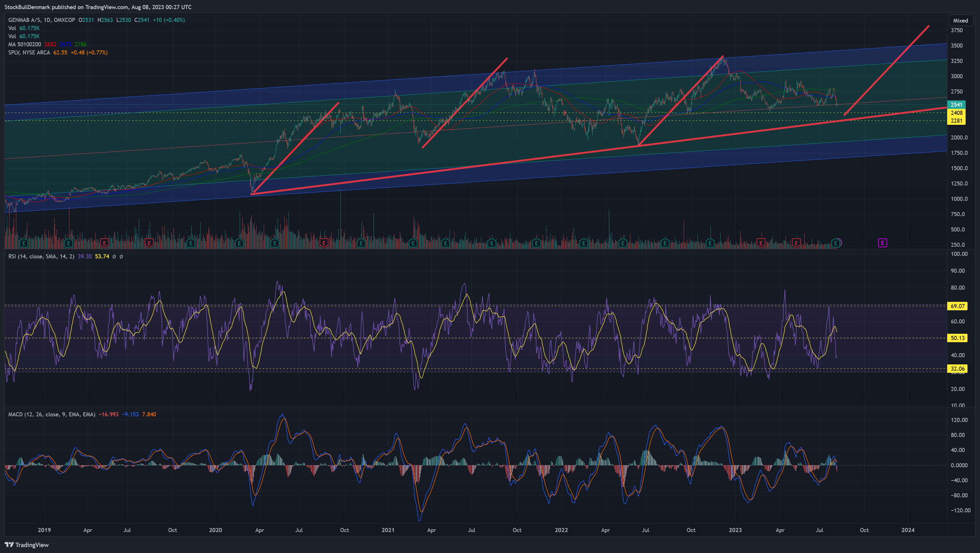
Task: Click the February 2021 earnings marker
Action: 413,243
